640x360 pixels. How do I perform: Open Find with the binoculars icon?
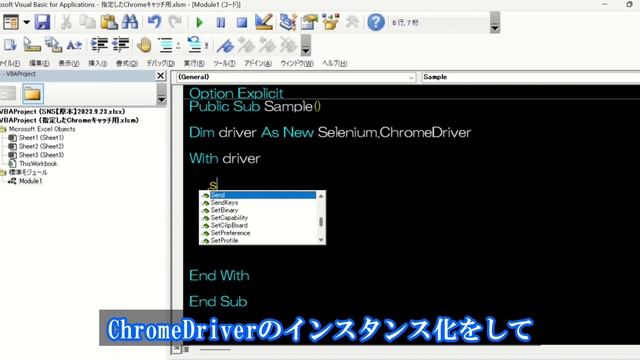pos(130,22)
